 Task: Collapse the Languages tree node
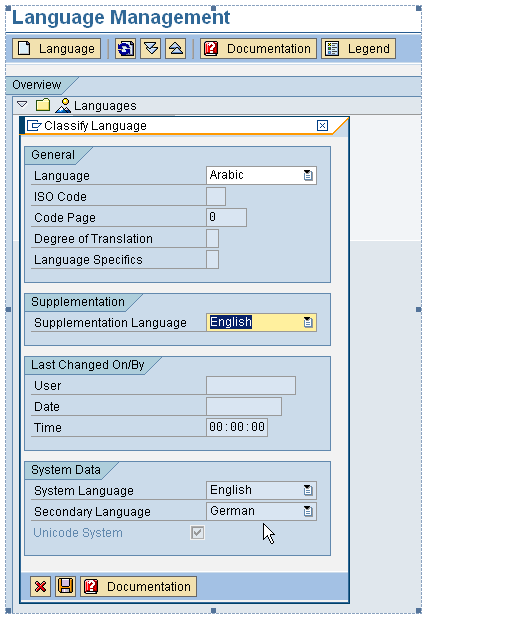click(x=22, y=105)
